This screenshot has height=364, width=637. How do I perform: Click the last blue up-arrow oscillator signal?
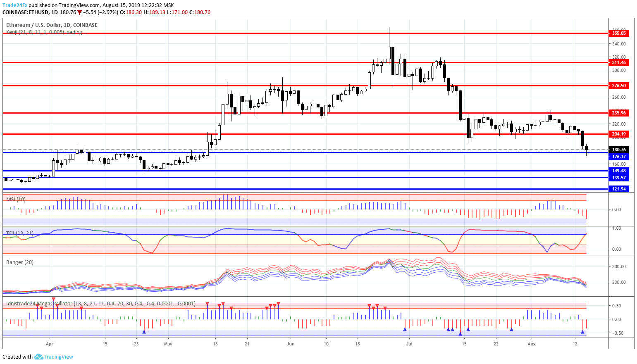[582, 332]
